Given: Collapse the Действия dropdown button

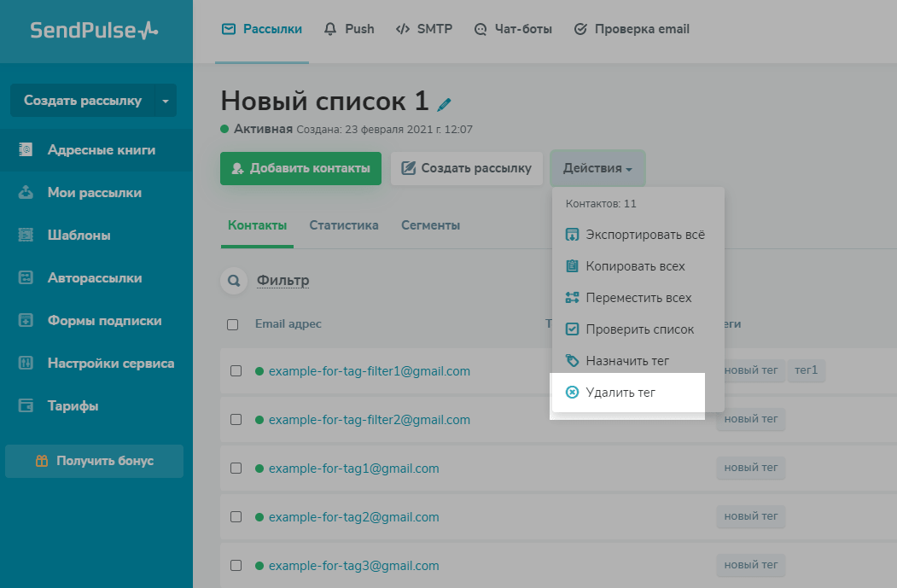Looking at the screenshot, I should (597, 169).
